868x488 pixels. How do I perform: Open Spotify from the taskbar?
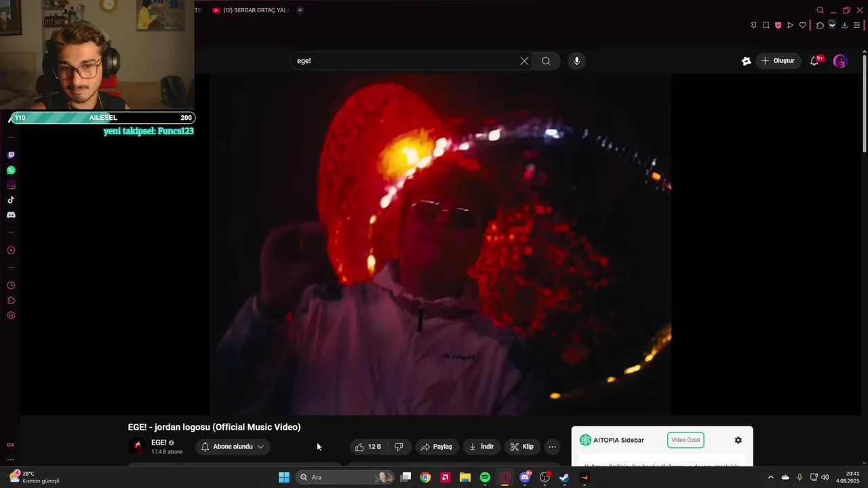tap(485, 477)
